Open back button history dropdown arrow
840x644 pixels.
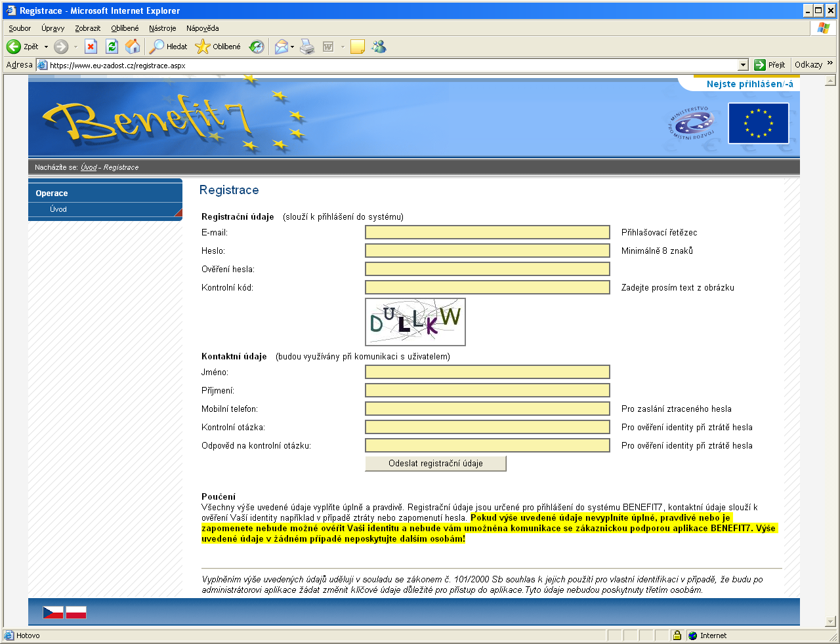click(46, 47)
